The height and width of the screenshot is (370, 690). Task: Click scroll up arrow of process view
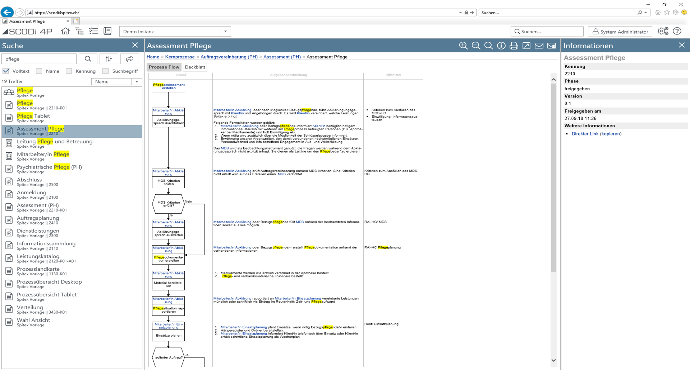(x=554, y=79)
